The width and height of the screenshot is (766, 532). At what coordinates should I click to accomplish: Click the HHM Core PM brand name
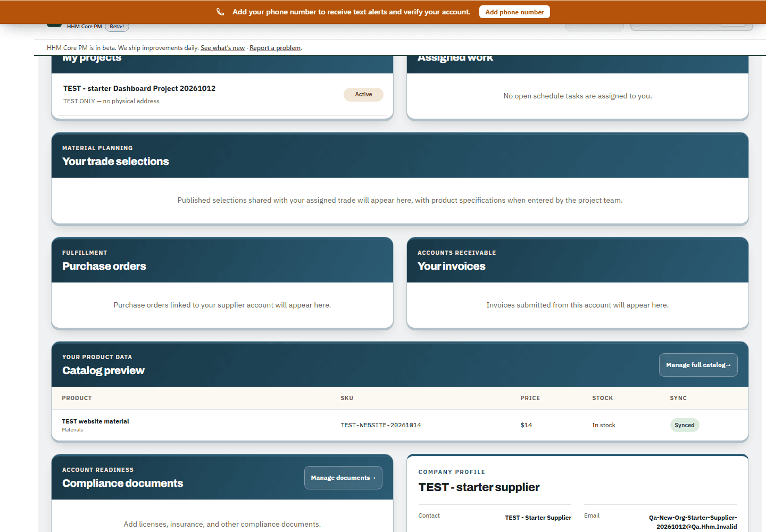pos(84,27)
